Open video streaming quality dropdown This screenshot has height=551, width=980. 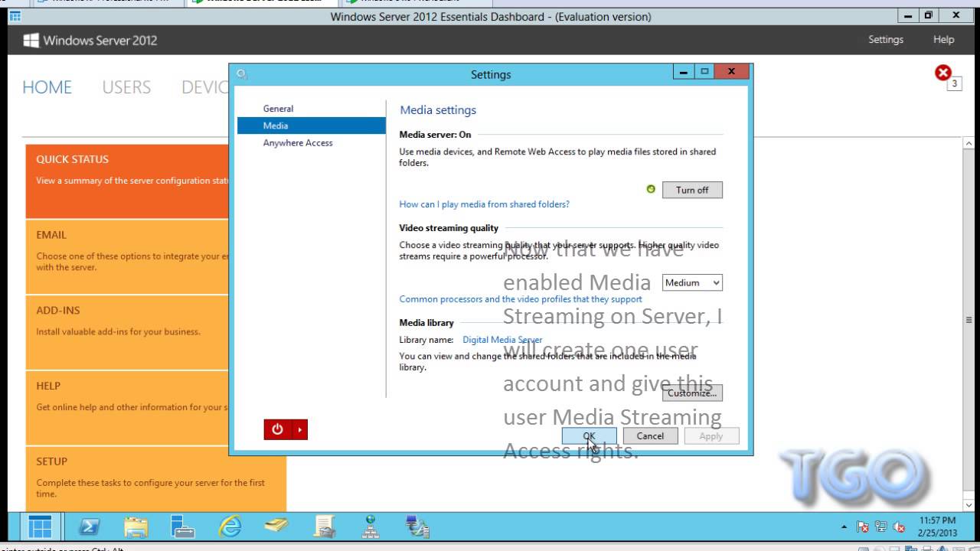(692, 282)
